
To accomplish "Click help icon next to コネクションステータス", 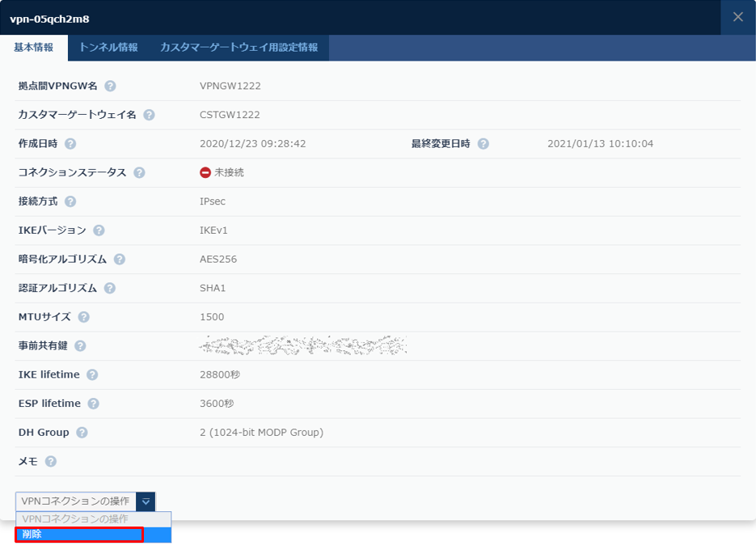I will [x=139, y=173].
